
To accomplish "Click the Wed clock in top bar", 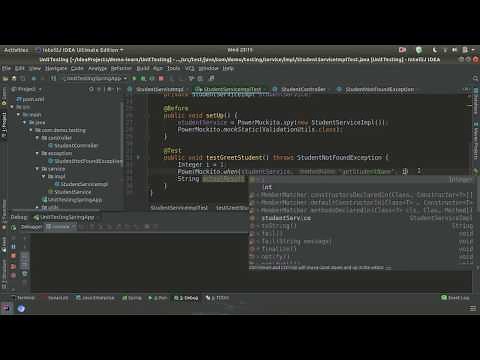I will coord(240,50).
